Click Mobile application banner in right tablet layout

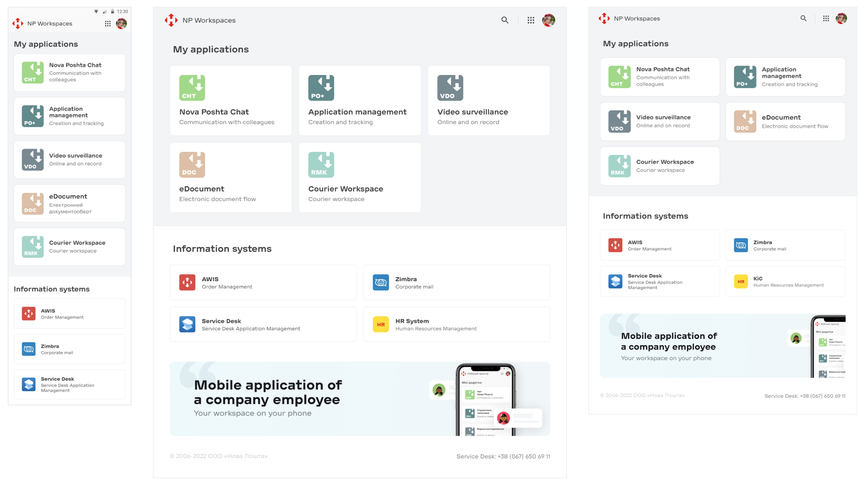[723, 346]
